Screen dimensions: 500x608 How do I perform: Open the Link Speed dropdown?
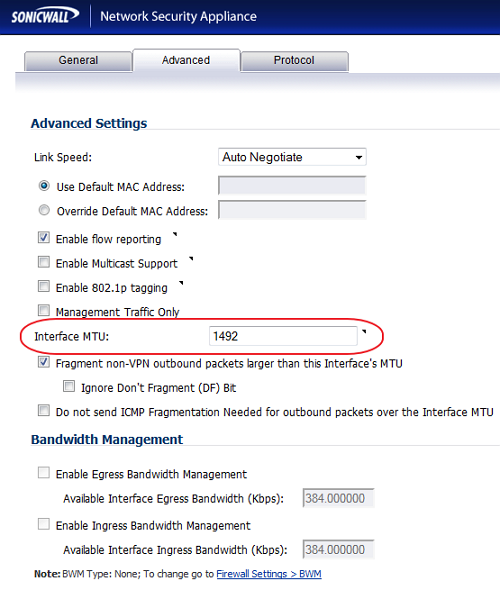[292, 157]
